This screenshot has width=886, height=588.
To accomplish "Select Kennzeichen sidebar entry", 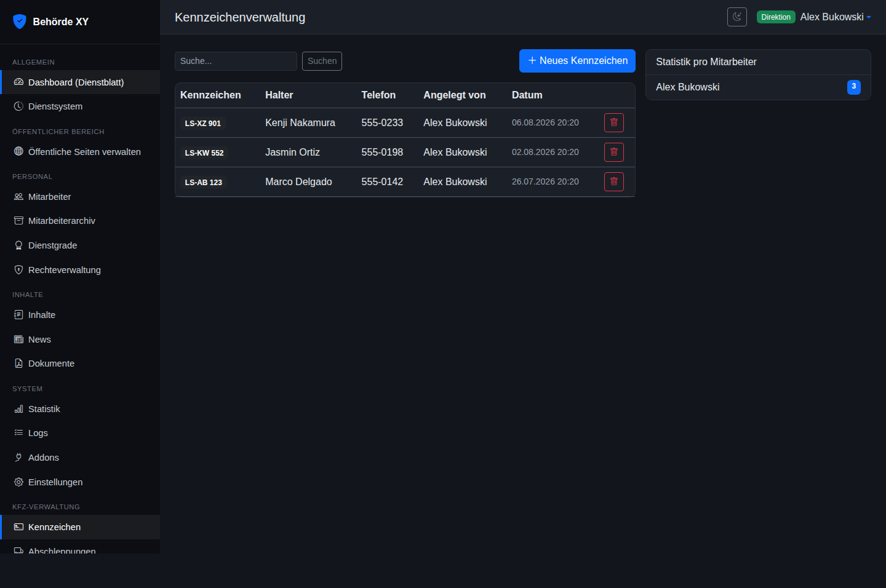I will tap(80, 527).
